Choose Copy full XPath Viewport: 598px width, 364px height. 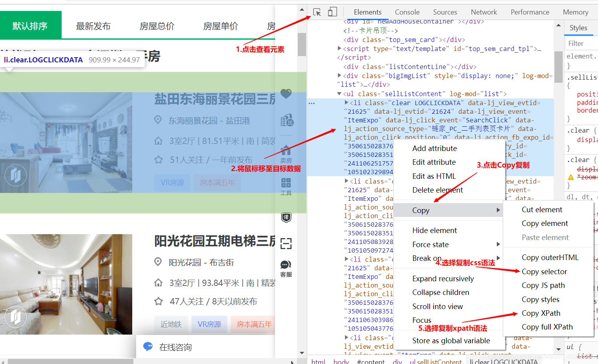click(x=548, y=327)
